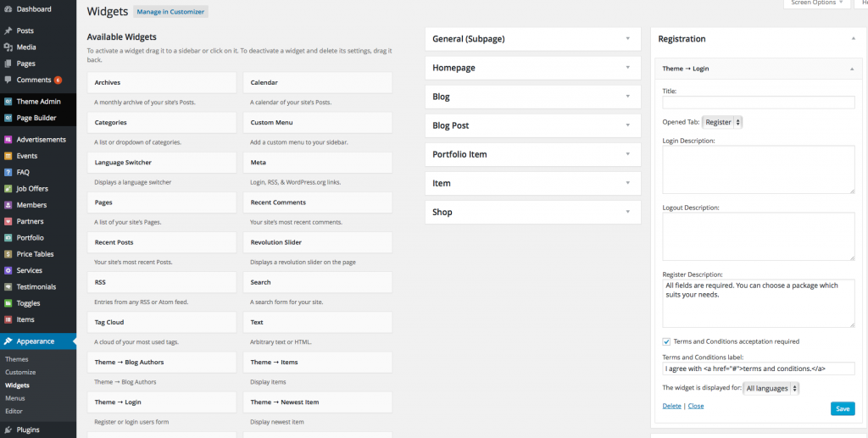Click the Login Description textarea
The height and width of the screenshot is (438, 868).
[759, 169]
